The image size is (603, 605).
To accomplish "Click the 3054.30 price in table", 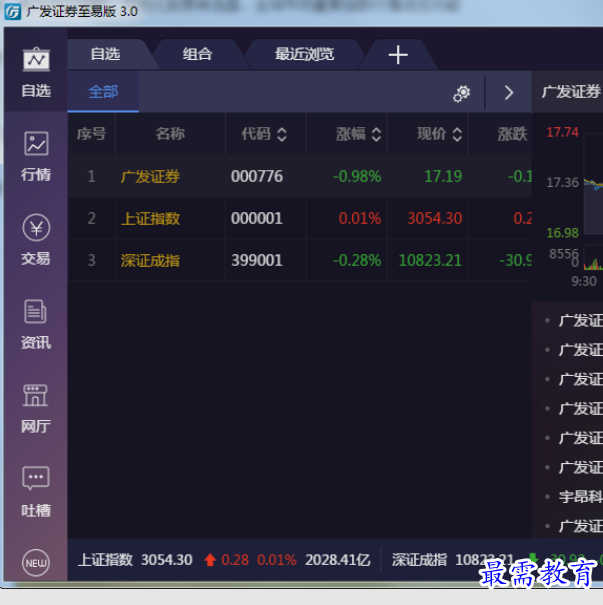I will (x=435, y=219).
